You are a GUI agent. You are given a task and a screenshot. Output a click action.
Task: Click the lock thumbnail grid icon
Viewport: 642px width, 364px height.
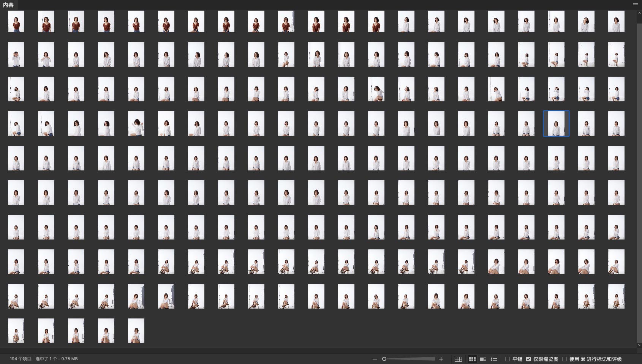click(x=458, y=359)
